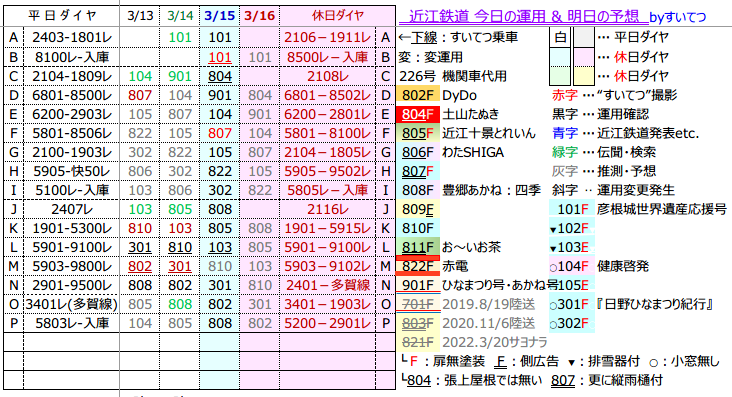Click the underlined red 101 in row B
732x397 pixels.
point(220,57)
